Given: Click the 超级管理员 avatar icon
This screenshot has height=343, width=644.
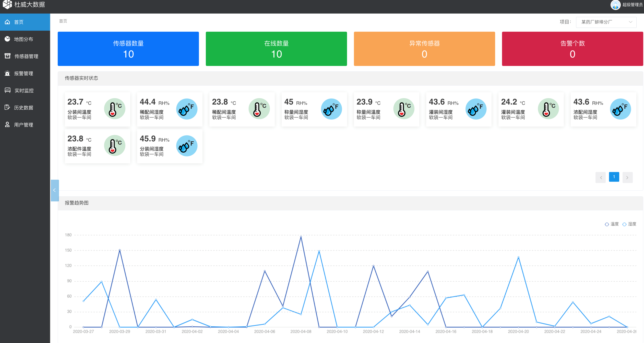Looking at the screenshot, I should [615, 5].
